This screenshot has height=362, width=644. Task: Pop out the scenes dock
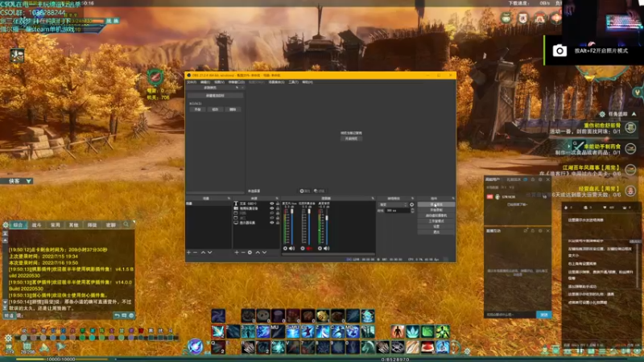229,198
